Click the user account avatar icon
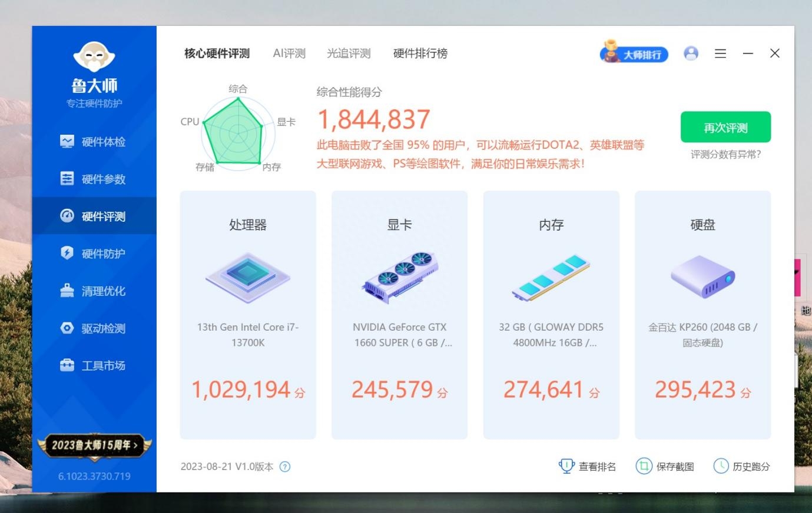Image resolution: width=812 pixels, height=513 pixels. (x=691, y=54)
